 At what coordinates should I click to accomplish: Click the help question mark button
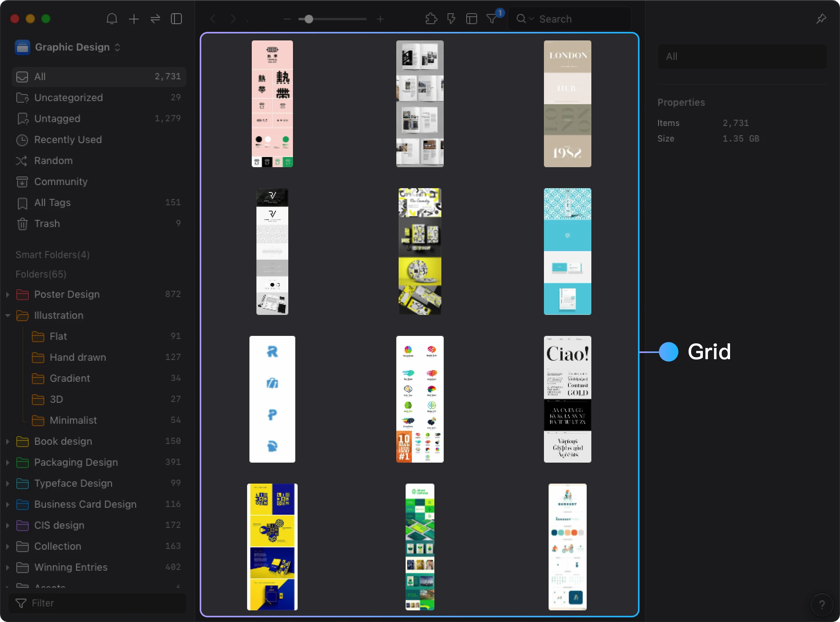point(822,605)
